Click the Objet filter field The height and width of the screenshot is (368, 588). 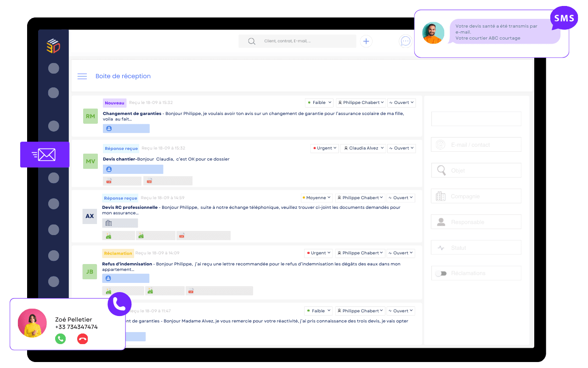476,170
